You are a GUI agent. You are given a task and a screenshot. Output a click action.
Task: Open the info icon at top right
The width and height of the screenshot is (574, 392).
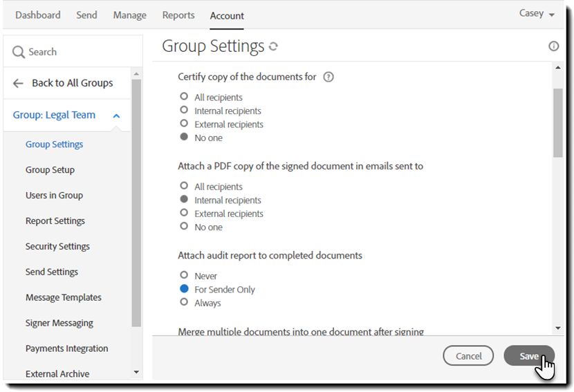[x=553, y=46]
